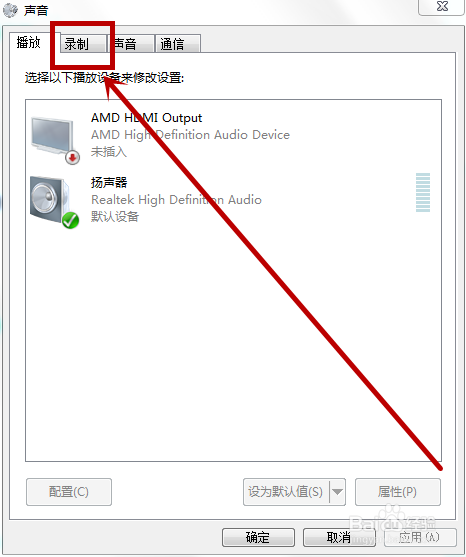Open the 通信 tab
This screenshot has height=557, width=466.
point(178,44)
